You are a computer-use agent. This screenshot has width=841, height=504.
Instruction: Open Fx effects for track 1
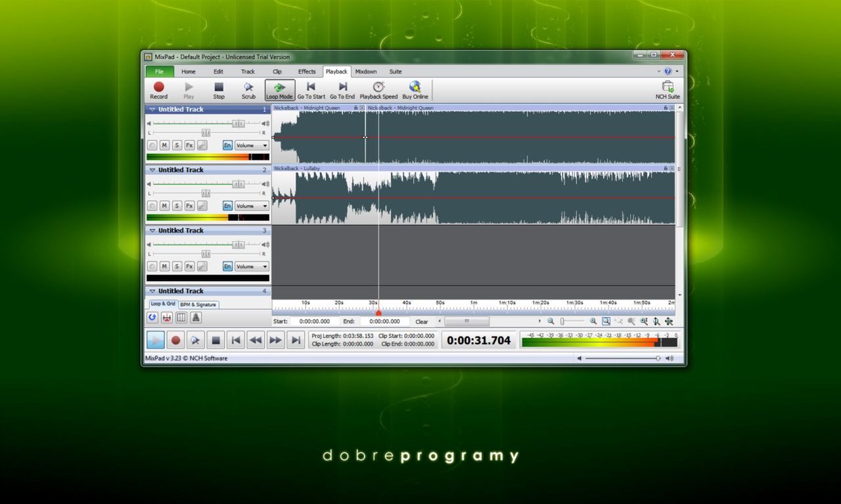click(189, 145)
